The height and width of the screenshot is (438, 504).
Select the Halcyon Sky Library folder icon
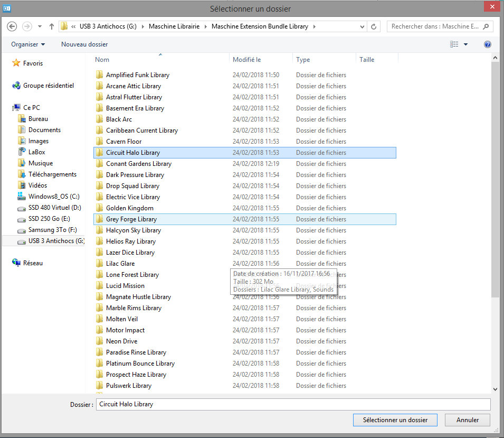click(99, 230)
